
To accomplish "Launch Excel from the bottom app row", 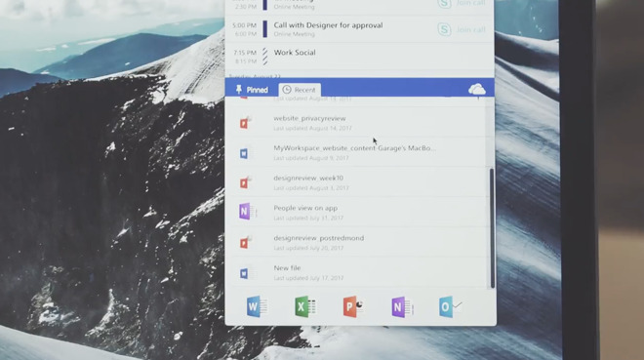I will point(304,306).
